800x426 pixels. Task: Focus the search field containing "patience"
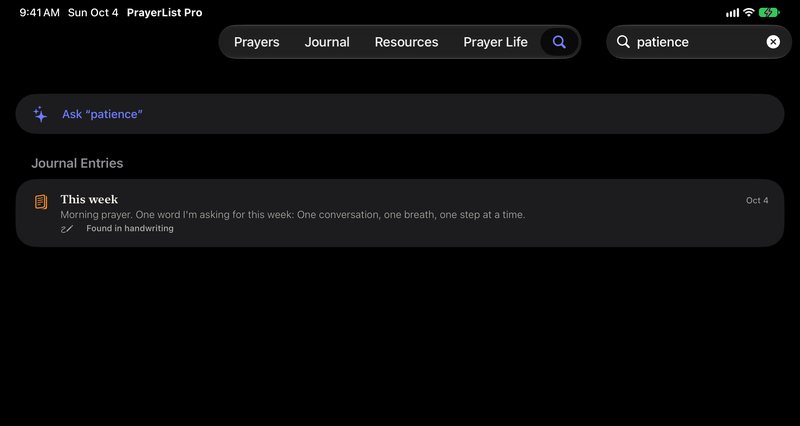point(698,42)
